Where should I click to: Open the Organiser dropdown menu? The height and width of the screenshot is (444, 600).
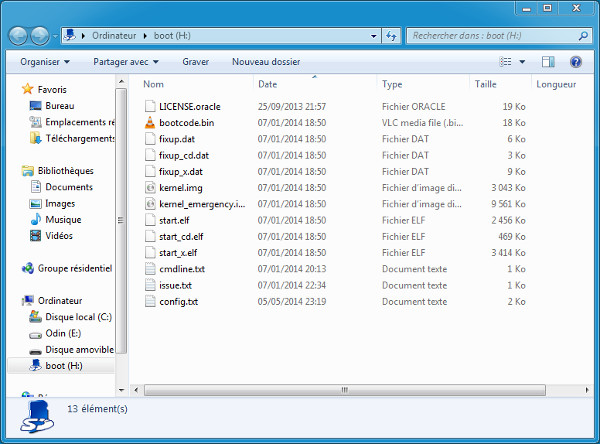pyautogui.click(x=44, y=62)
